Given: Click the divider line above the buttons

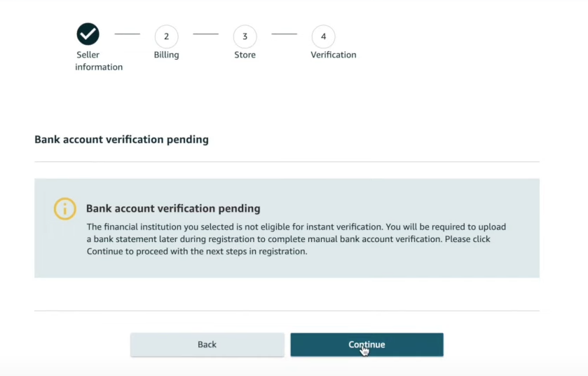Looking at the screenshot, I should tap(287, 311).
